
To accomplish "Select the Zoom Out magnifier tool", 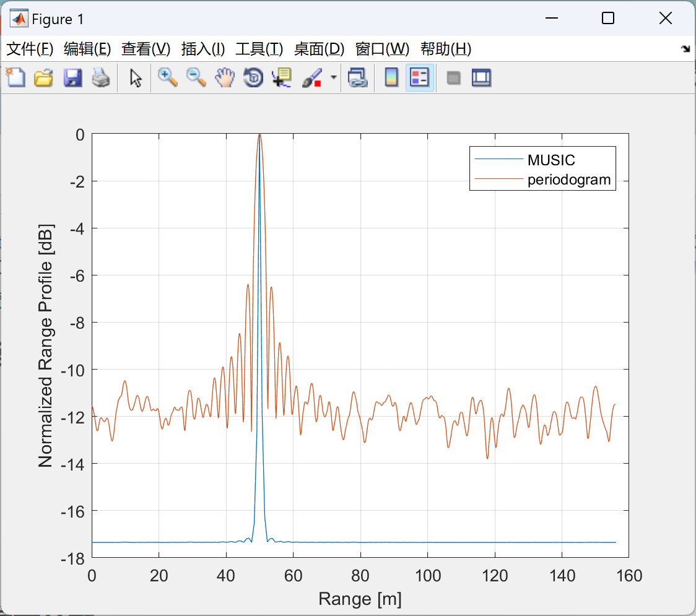I will 196,77.
